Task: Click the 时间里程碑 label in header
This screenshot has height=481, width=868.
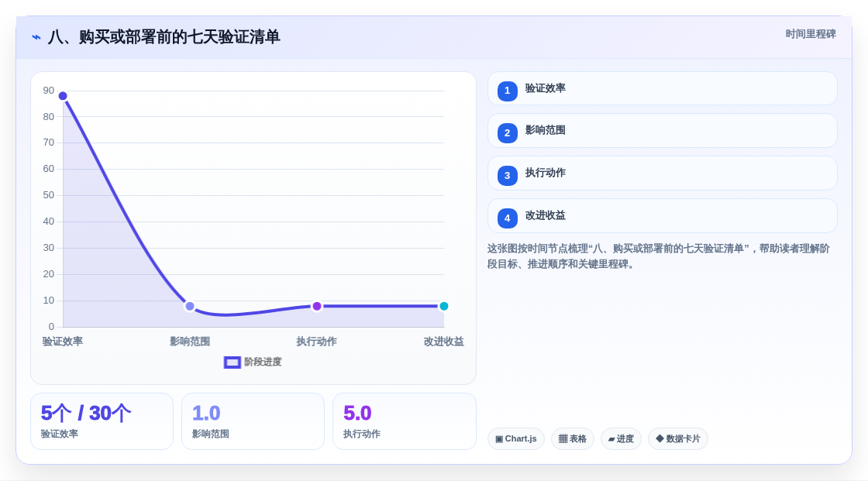Action: click(811, 34)
